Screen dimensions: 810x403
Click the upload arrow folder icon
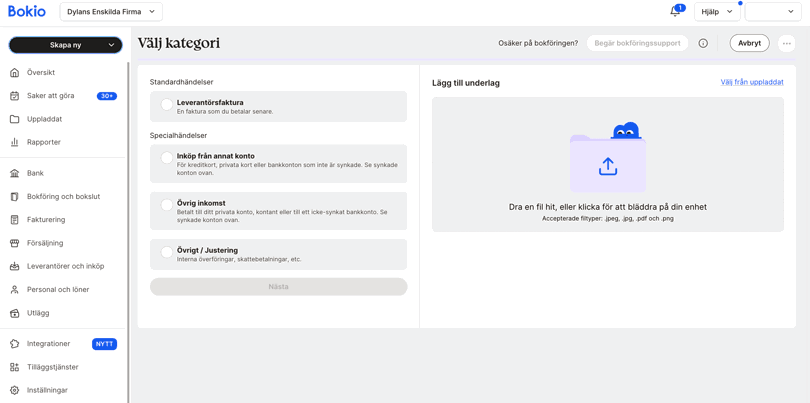(x=608, y=166)
